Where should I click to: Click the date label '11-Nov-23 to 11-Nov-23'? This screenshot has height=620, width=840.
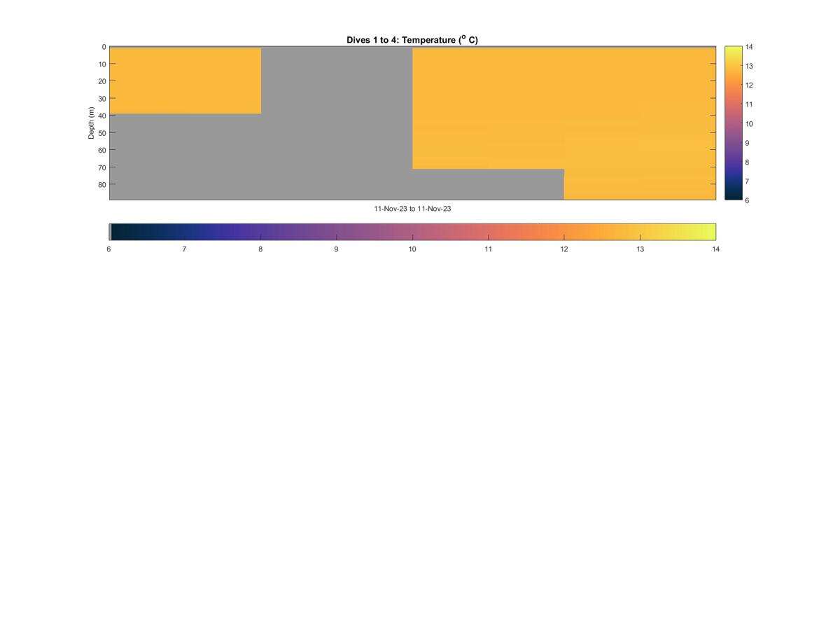[x=412, y=209]
